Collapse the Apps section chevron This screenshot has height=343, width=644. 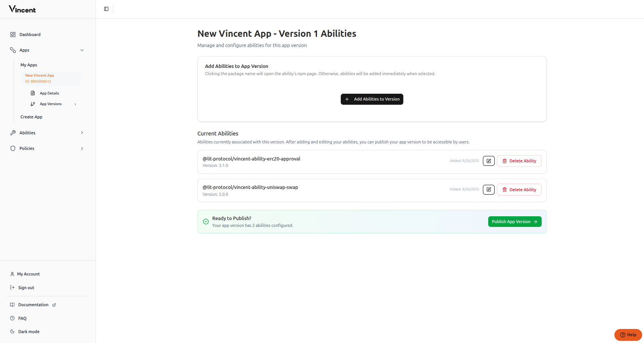pos(82,50)
